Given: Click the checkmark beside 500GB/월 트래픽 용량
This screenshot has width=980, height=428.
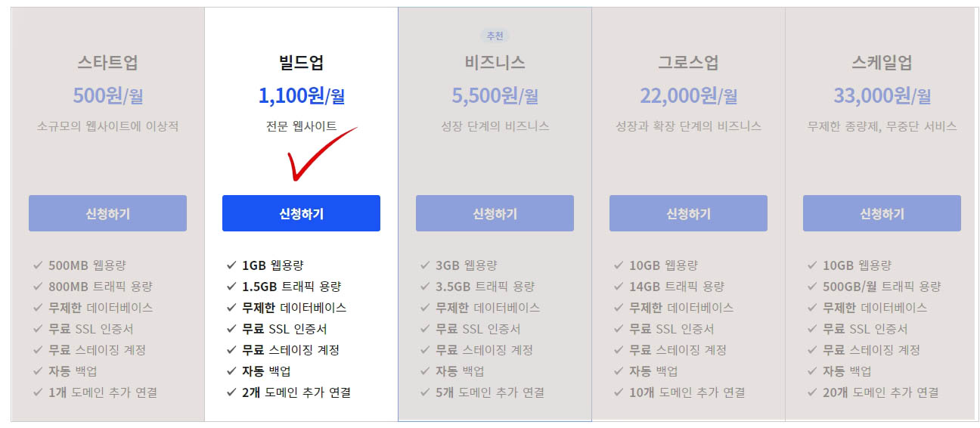Looking at the screenshot, I should pyautogui.click(x=812, y=287).
